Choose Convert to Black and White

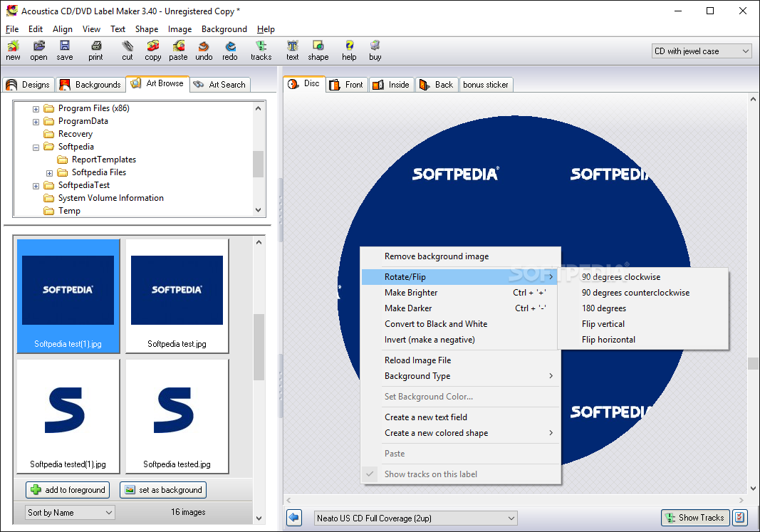[461, 324]
